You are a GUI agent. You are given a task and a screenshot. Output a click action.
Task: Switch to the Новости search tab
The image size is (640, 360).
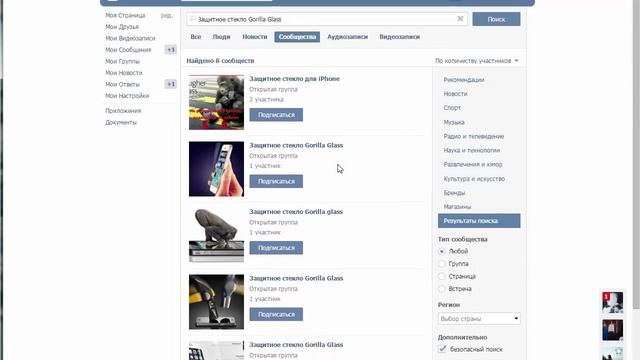point(255,37)
